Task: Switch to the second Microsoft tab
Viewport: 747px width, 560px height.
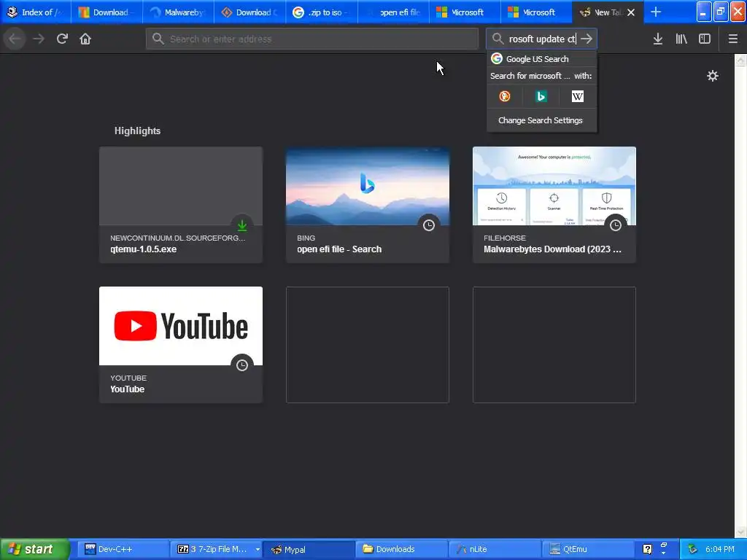Action: tap(536, 12)
